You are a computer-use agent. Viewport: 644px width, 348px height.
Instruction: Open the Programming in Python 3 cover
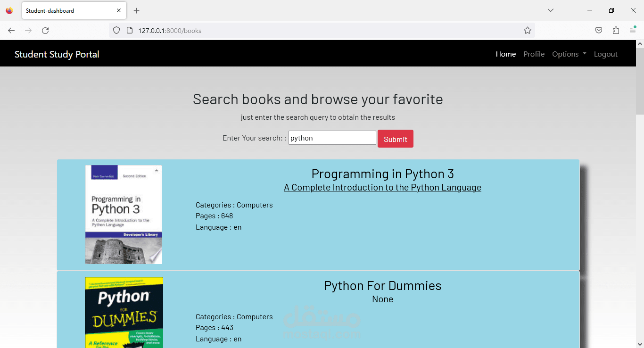[124, 215]
